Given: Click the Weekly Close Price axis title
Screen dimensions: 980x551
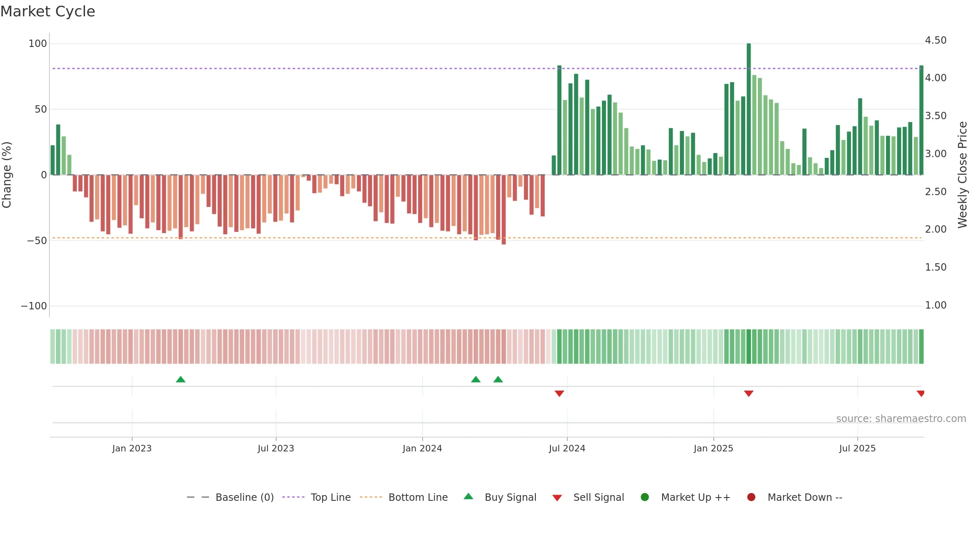Looking at the screenshot, I should 962,175.
